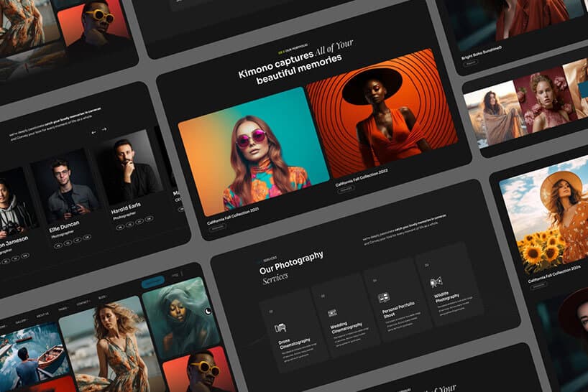The height and width of the screenshot is (392, 588).
Task: Click the 'Wildlife Photography' card title
Action: 446,297
